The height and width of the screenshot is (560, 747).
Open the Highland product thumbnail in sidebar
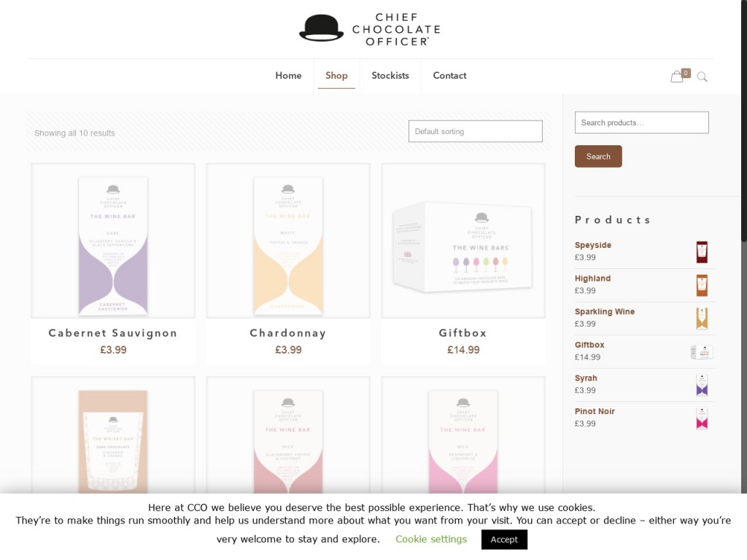point(702,285)
